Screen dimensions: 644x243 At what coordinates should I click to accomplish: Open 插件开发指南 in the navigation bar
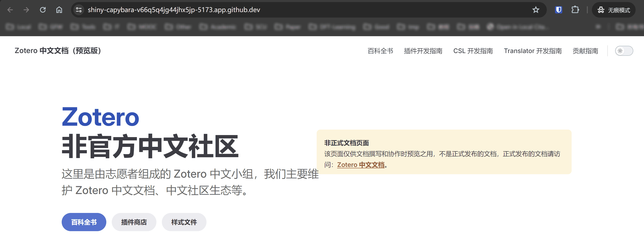coord(423,51)
